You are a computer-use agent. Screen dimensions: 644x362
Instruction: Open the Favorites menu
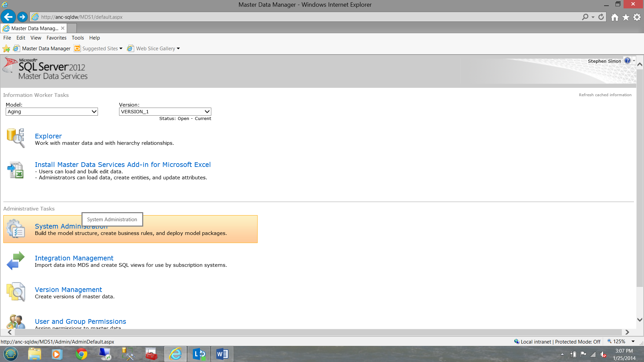(56, 38)
